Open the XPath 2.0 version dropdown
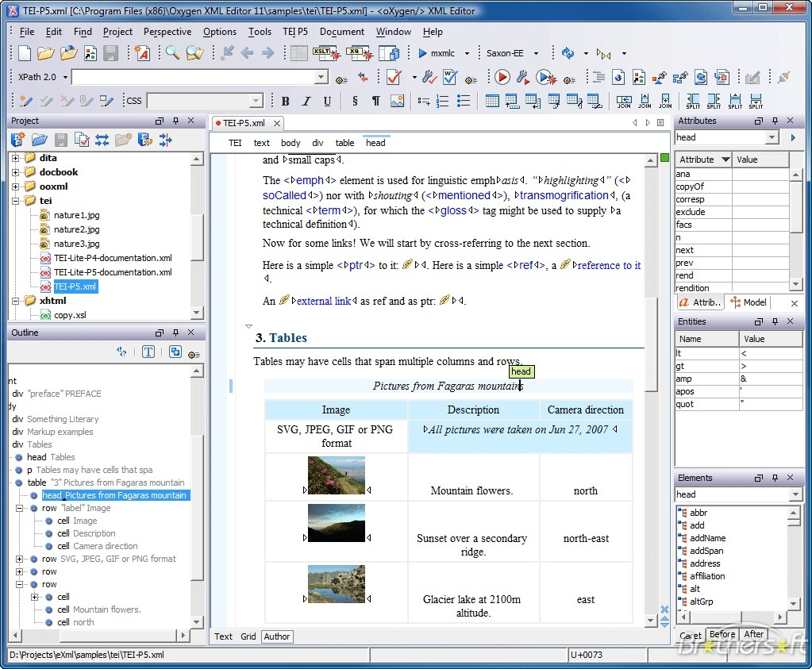This screenshot has height=669, width=812. (65, 77)
